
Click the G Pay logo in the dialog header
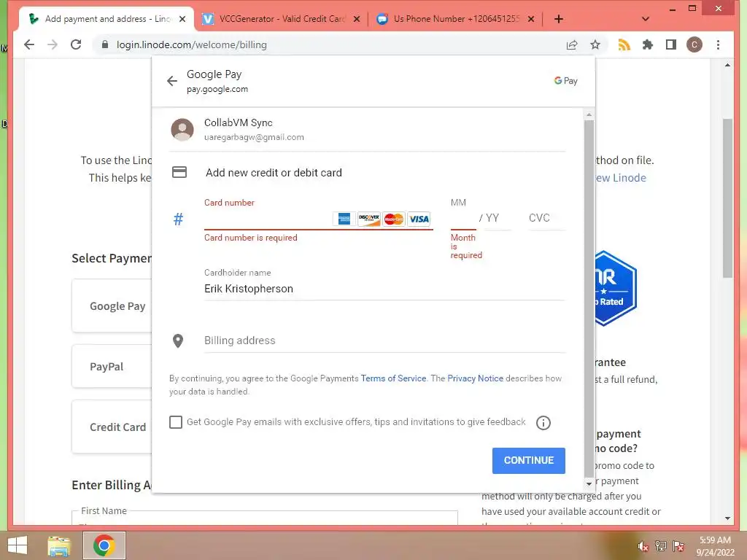(x=565, y=81)
